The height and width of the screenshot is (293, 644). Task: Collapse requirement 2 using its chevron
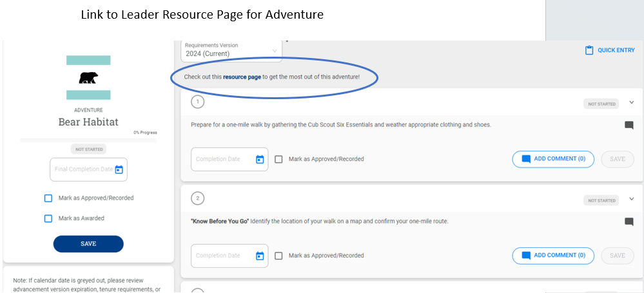[x=632, y=199]
